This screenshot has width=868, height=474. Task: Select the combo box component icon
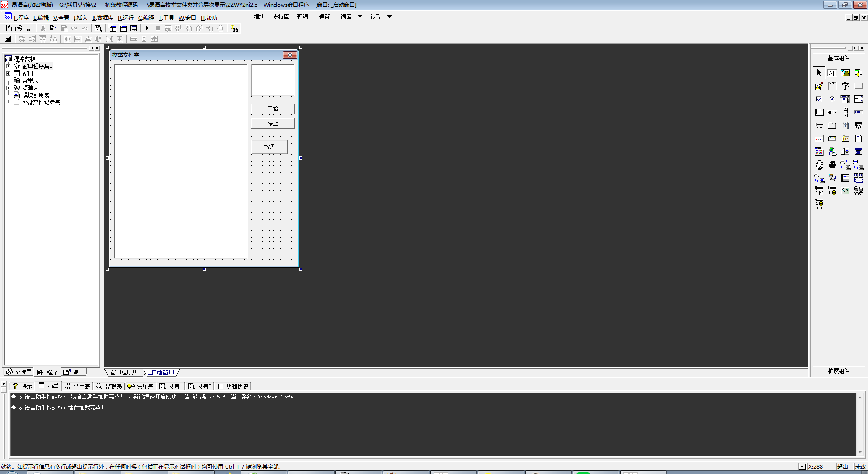click(x=845, y=99)
